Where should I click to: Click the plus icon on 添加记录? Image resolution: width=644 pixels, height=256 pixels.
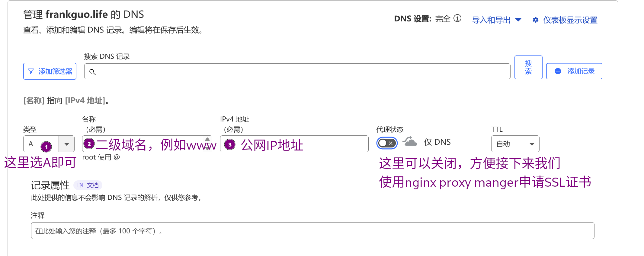click(558, 71)
